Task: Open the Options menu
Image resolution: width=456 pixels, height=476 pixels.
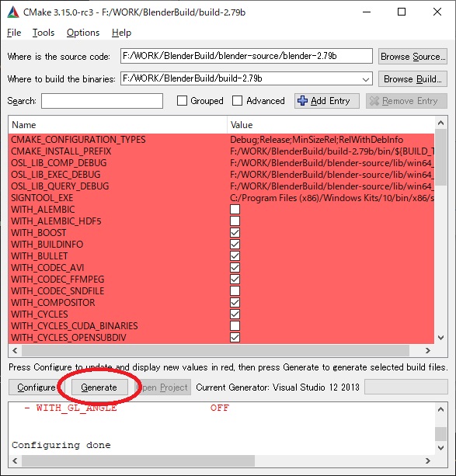Action: (83, 33)
